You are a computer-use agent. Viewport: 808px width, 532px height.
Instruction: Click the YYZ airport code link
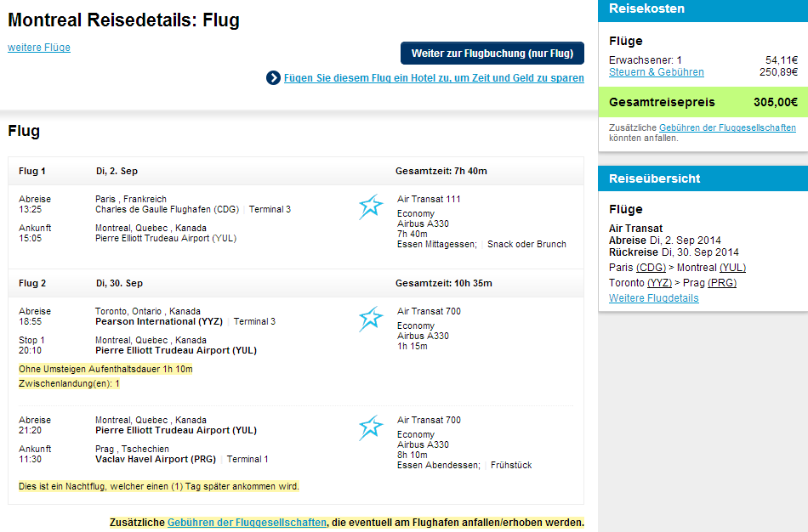coord(659,283)
